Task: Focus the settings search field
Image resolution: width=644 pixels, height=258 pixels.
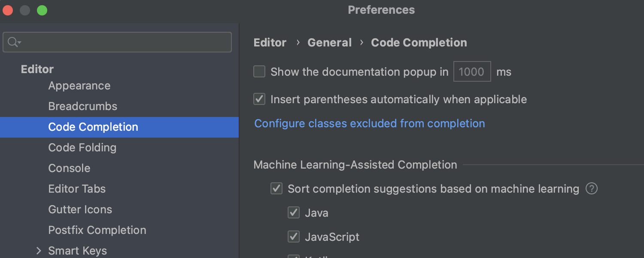Action: [125, 42]
